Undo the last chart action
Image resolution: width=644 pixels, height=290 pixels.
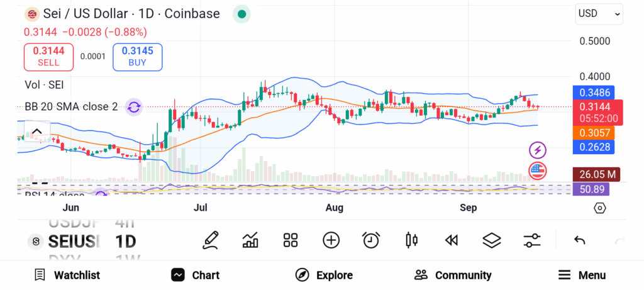[x=580, y=240]
